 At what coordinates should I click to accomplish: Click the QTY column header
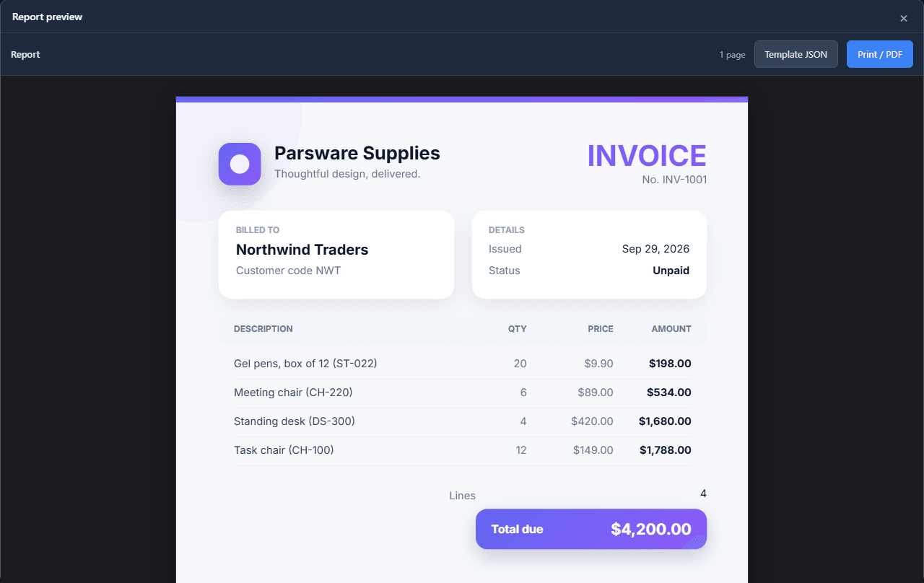[x=518, y=329]
